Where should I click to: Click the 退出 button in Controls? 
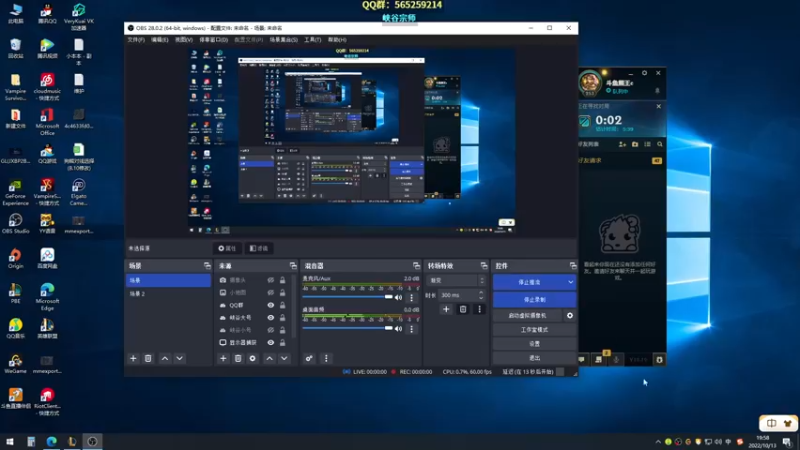click(x=534, y=358)
